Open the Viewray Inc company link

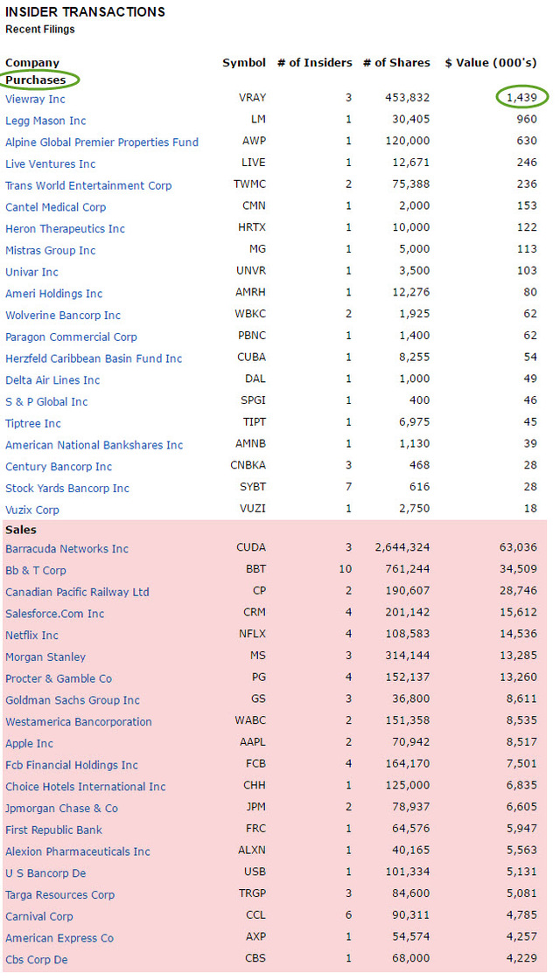pyautogui.click(x=35, y=100)
